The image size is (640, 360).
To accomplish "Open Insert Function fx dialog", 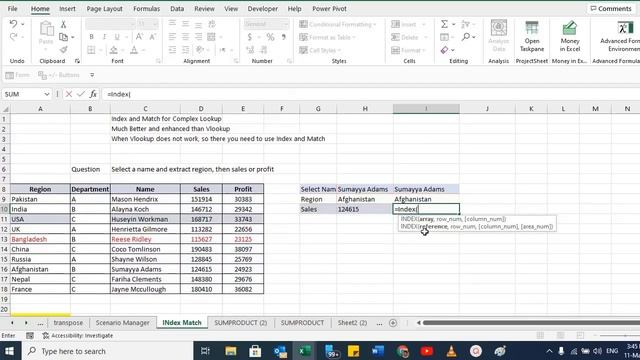I will [x=93, y=94].
